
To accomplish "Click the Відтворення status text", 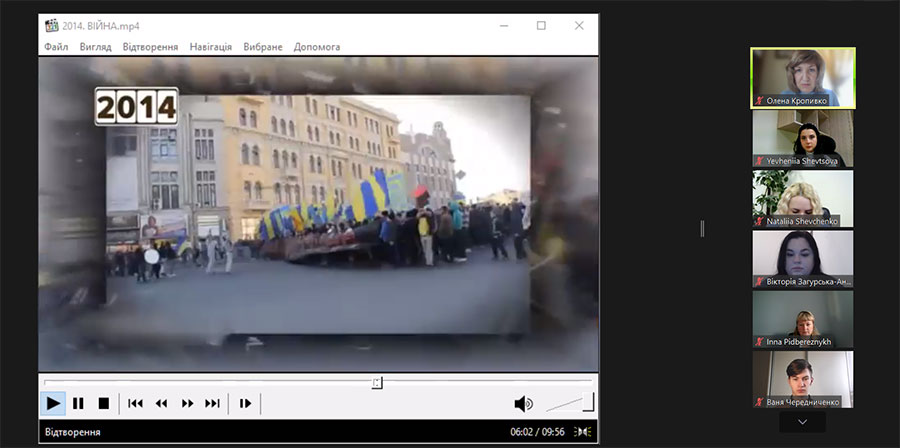I will pyautogui.click(x=73, y=432).
